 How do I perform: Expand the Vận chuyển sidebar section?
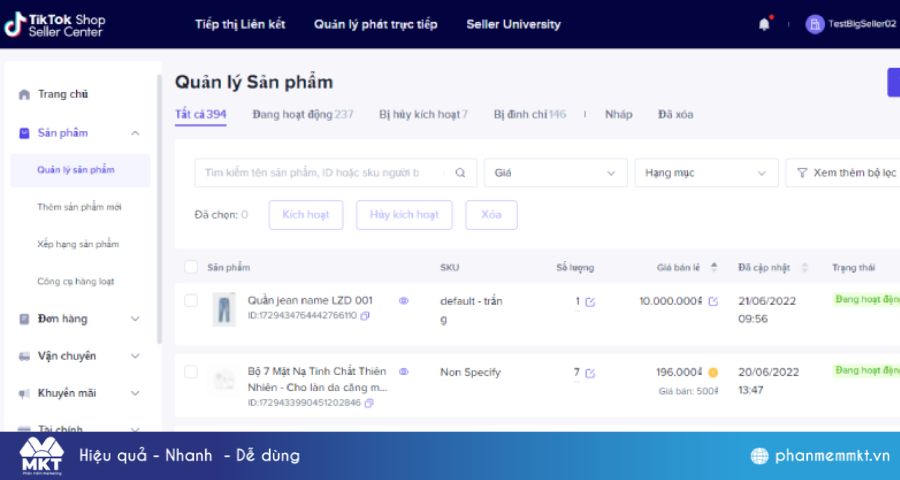pyautogui.click(x=135, y=356)
